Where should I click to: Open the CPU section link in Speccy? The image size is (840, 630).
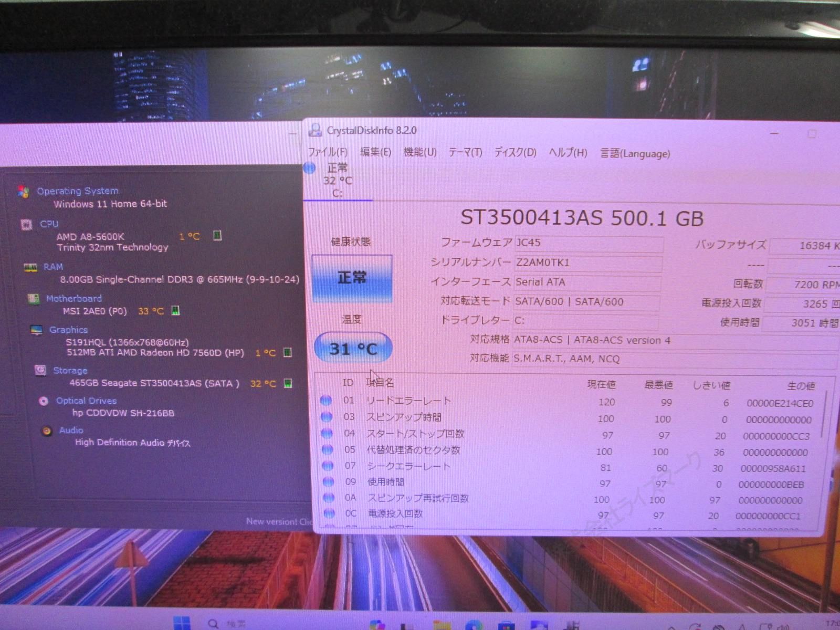click(49, 224)
